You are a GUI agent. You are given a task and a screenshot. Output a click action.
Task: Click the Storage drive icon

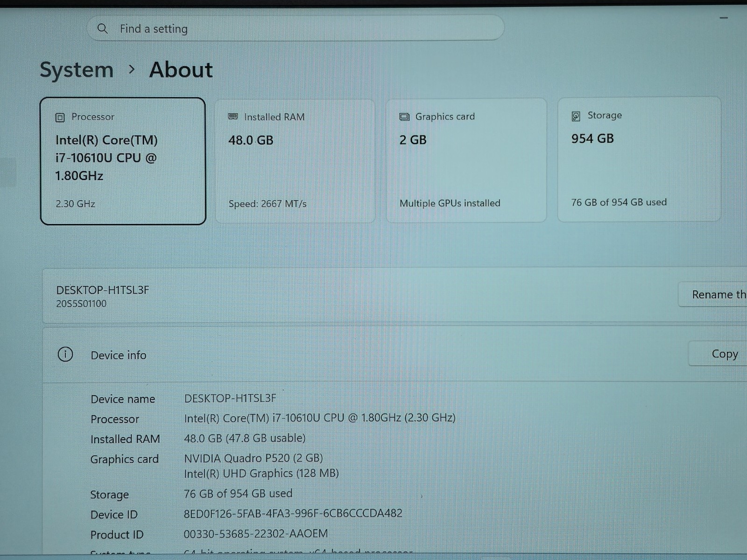click(576, 116)
